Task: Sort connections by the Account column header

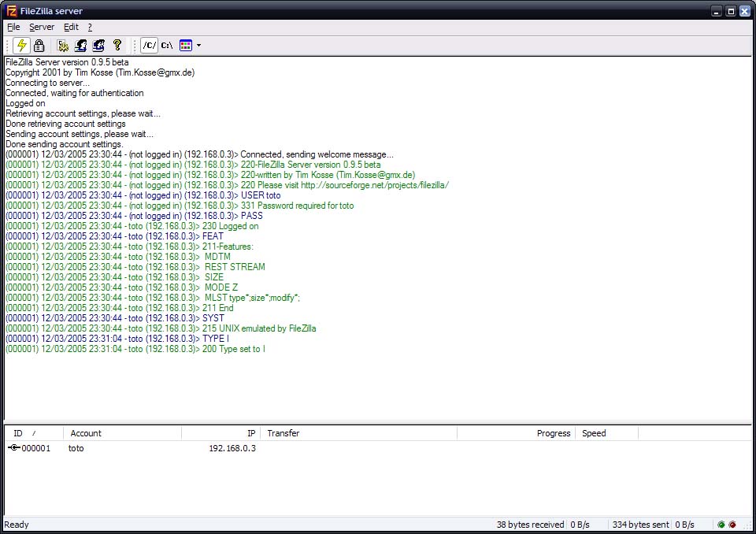Action: coord(123,433)
